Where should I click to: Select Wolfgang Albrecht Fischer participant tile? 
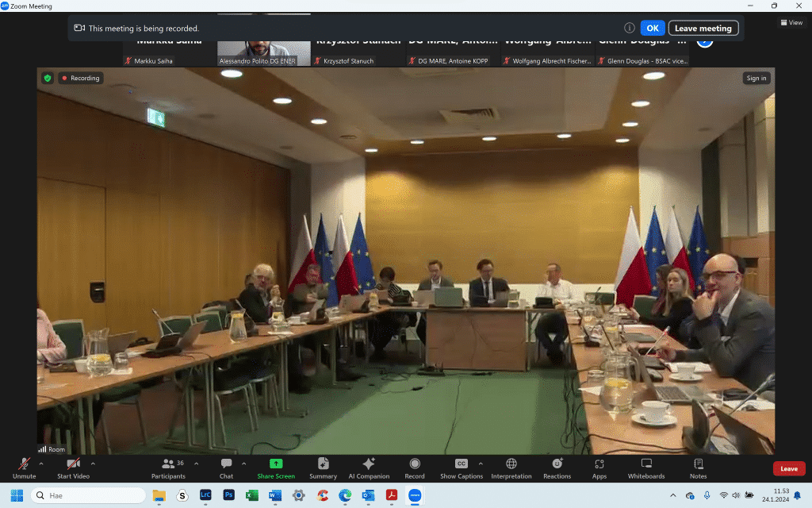click(548, 54)
